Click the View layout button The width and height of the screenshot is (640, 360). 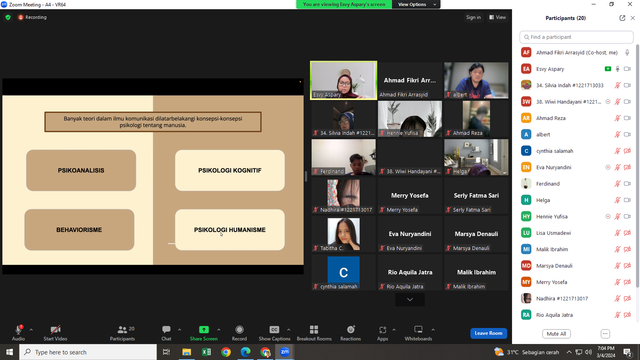498,17
